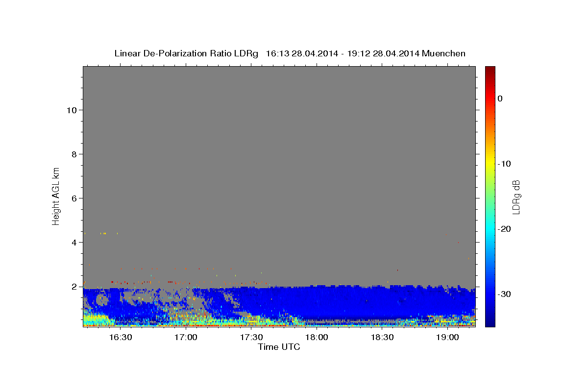Viewport: 588px width, 392px height.
Task: Click the 'Height AGL km' axis title
Action: 56,196
